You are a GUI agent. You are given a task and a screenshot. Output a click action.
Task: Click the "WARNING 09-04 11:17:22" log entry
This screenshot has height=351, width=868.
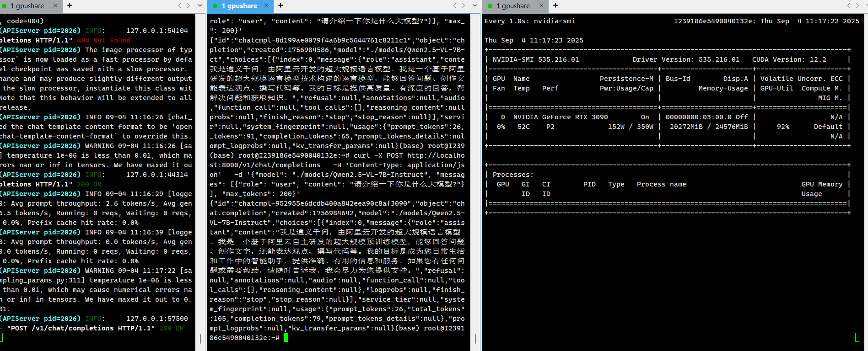click(130, 271)
